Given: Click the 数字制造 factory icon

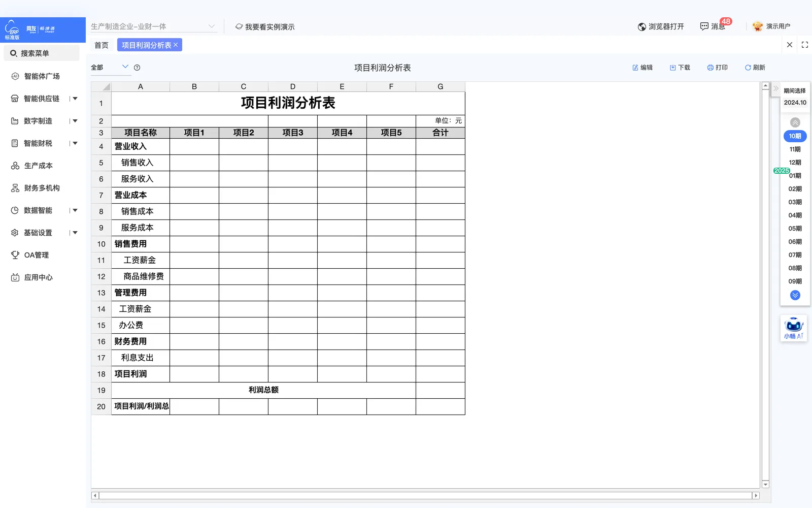Looking at the screenshot, I should tap(15, 121).
